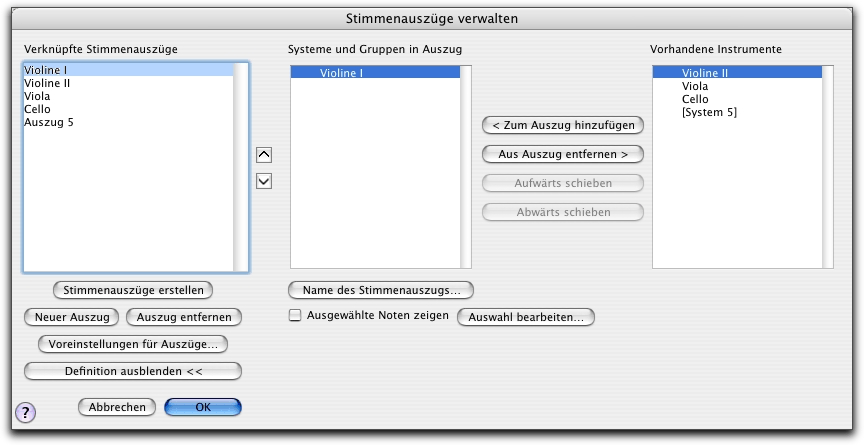Move selected part down with arrow icon
Viewport: 864px width, 445px height.
tap(264, 181)
